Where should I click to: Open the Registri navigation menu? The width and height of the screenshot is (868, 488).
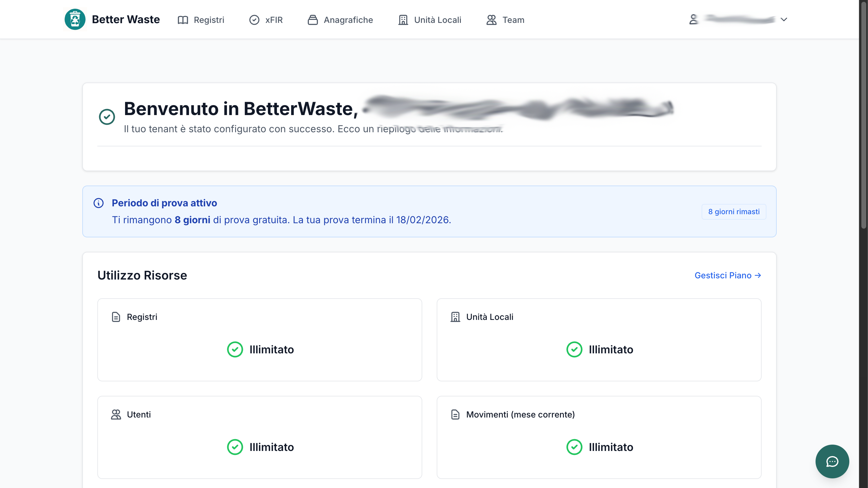[201, 20]
